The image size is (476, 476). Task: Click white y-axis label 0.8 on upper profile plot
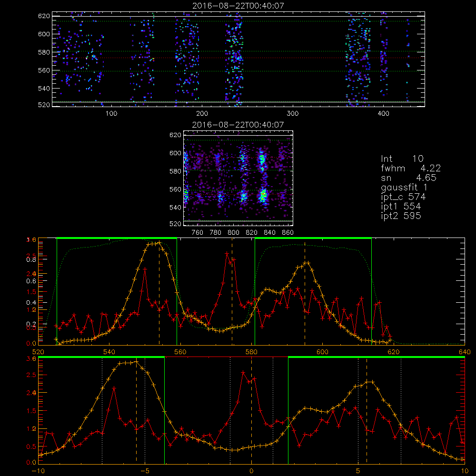[x=31, y=259]
